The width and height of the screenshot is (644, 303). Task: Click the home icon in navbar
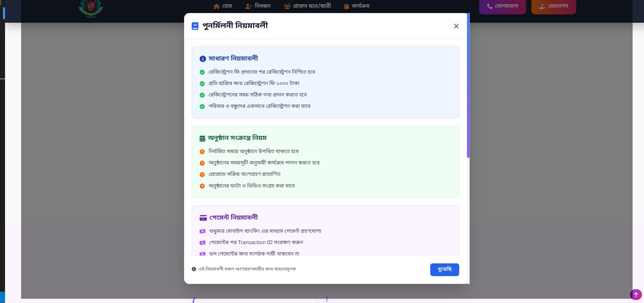pos(217,6)
